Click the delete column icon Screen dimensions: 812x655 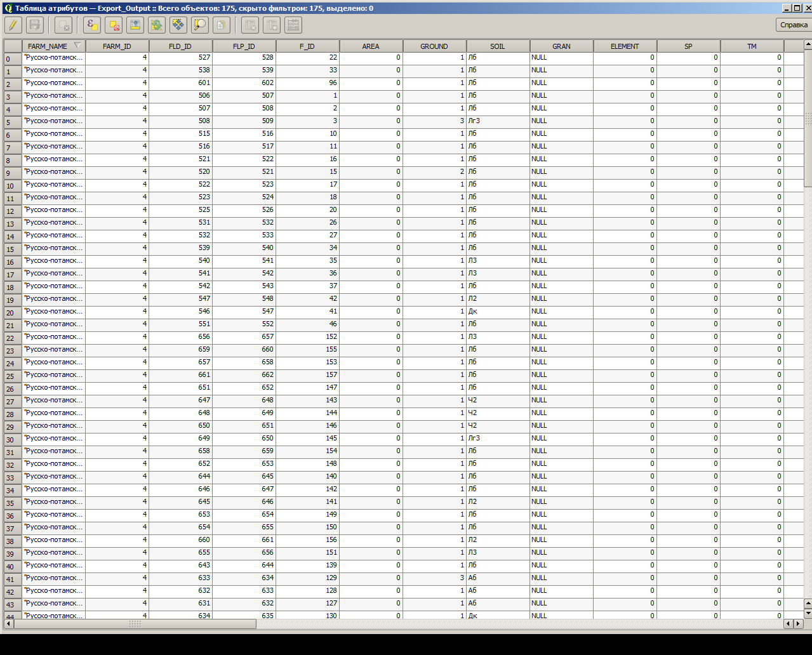pyautogui.click(x=250, y=25)
